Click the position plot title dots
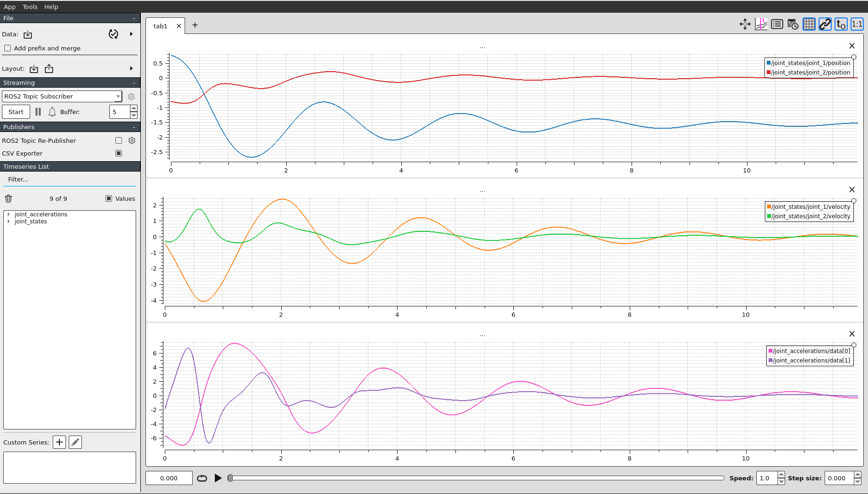 tap(482, 47)
